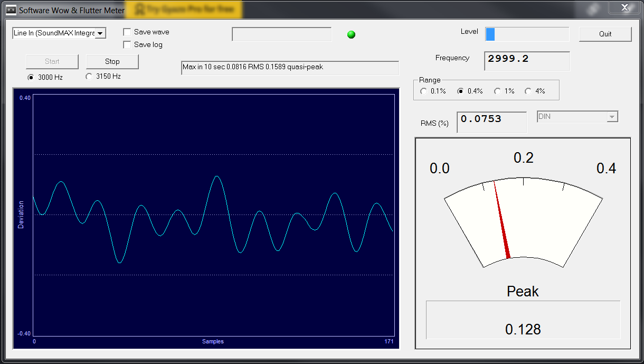Click the Quit button

pos(605,34)
